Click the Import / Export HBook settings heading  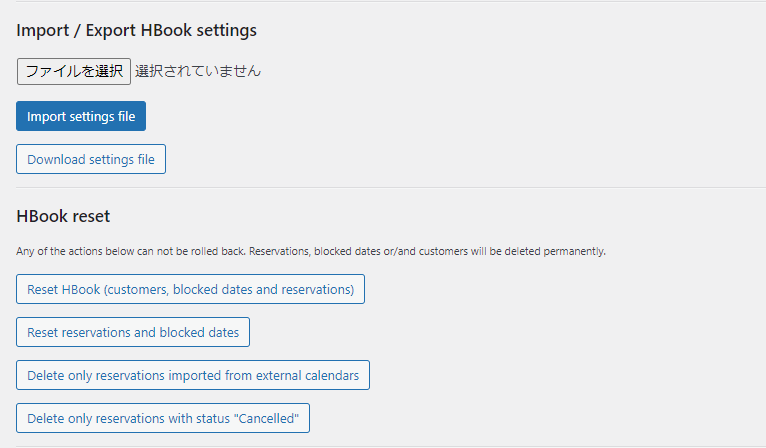(x=136, y=30)
